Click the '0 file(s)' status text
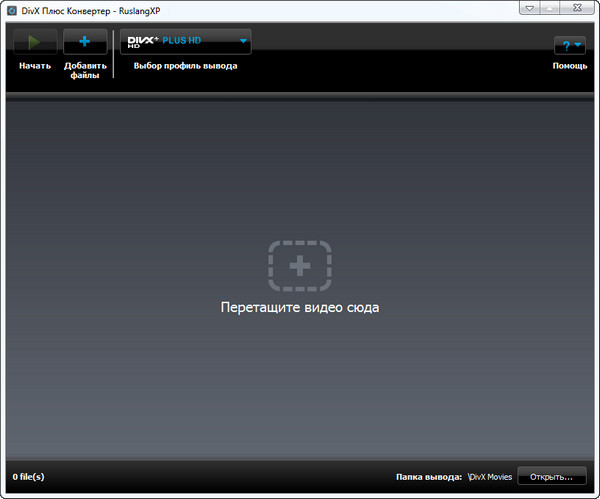The image size is (600, 499). pyautogui.click(x=28, y=477)
